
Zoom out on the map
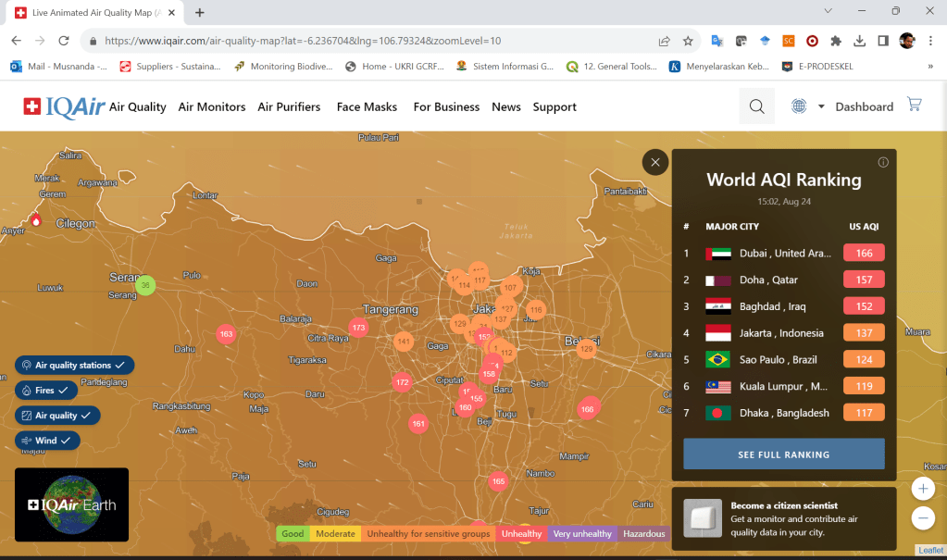click(x=922, y=517)
